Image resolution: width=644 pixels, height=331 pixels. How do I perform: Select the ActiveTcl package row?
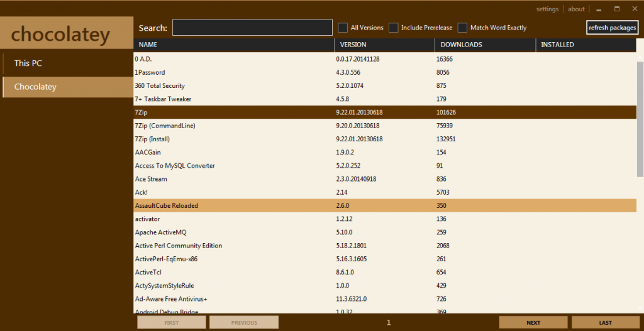[385, 273]
